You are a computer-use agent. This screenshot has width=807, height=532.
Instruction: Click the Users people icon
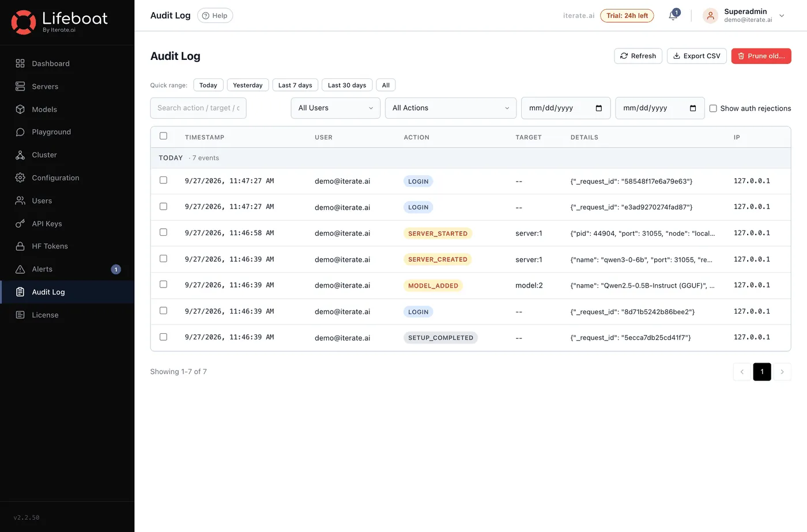pos(20,201)
